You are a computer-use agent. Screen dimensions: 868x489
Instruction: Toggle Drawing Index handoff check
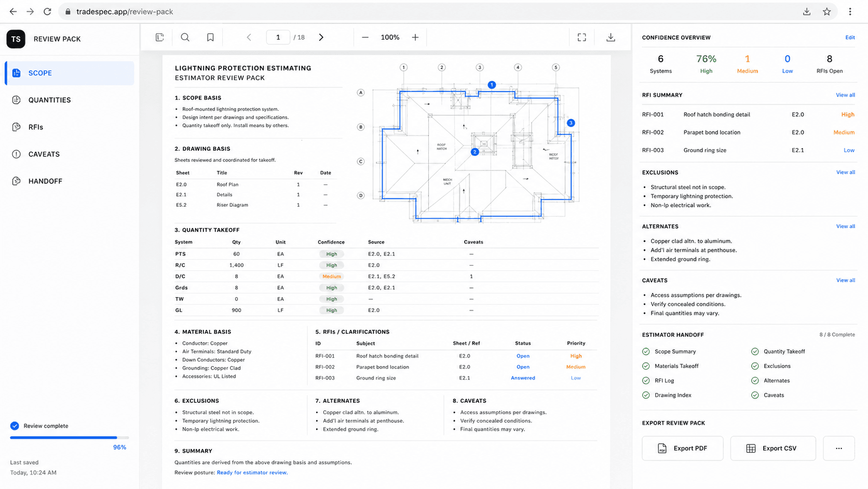pyautogui.click(x=646, y=395)
